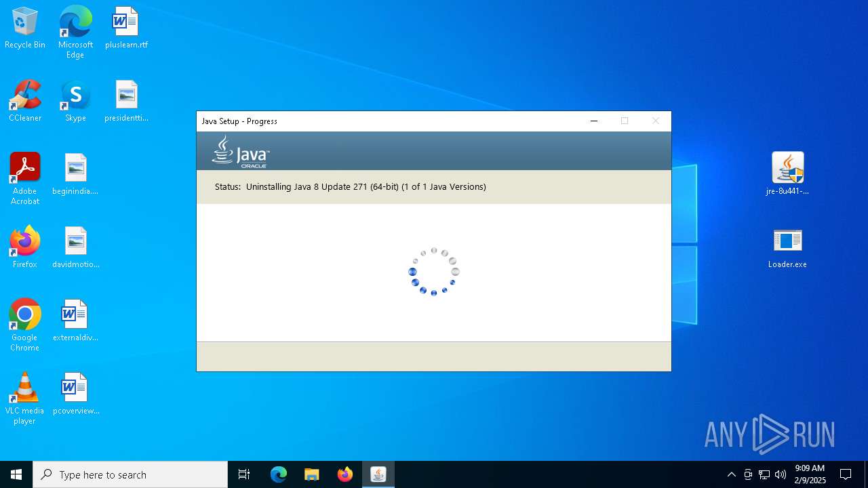868x488 pixels.
Task: Select the pluslearn.rtf document icon
Action: tap(126, 28)
